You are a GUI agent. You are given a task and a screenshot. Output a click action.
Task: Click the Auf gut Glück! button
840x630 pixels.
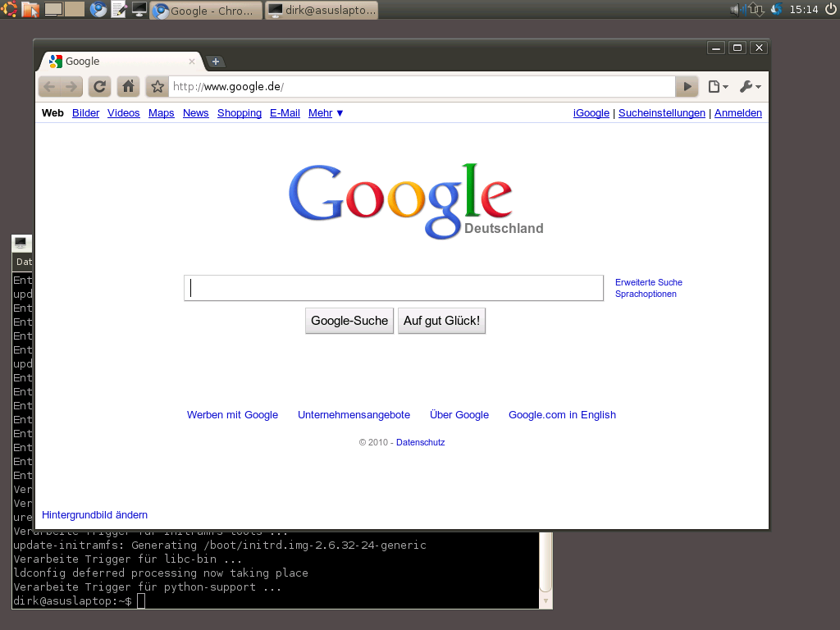441,321
